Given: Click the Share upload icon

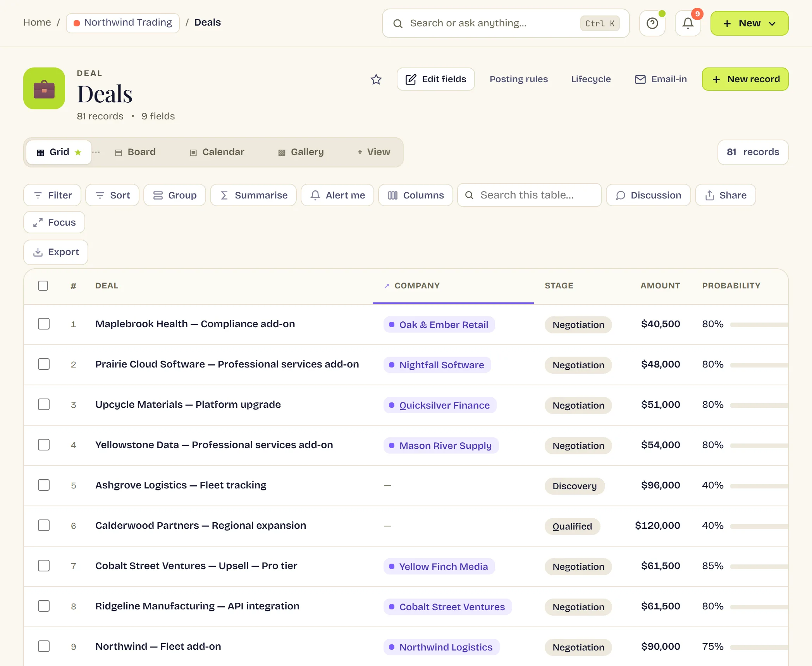Looking at the screenshot, I should (710, 195).
